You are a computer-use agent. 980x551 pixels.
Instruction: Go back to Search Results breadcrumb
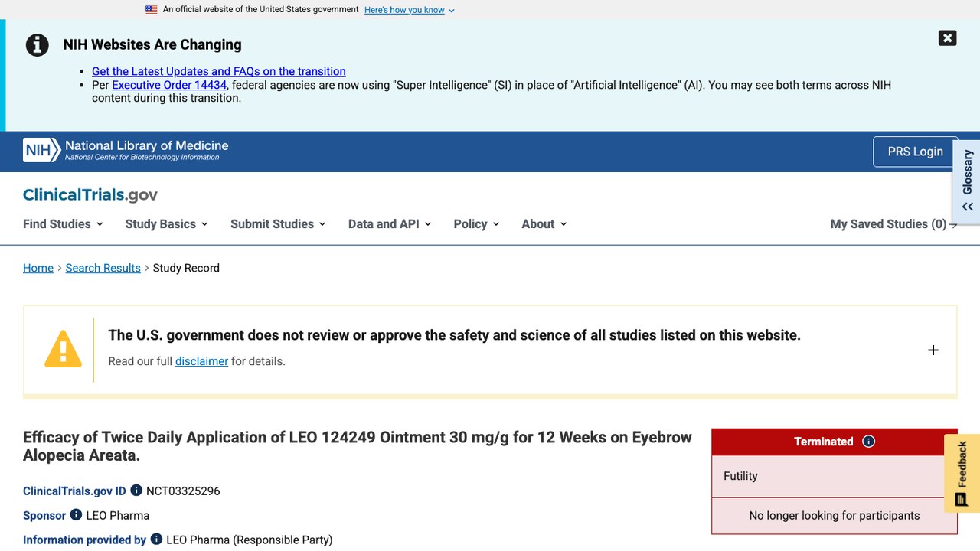click(103, 268)
